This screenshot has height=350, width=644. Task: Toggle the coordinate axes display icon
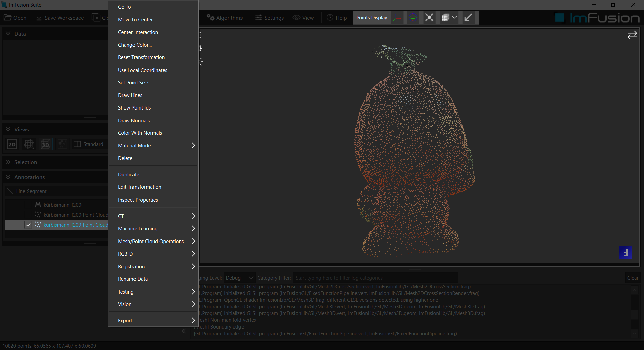tap(397, 18)
